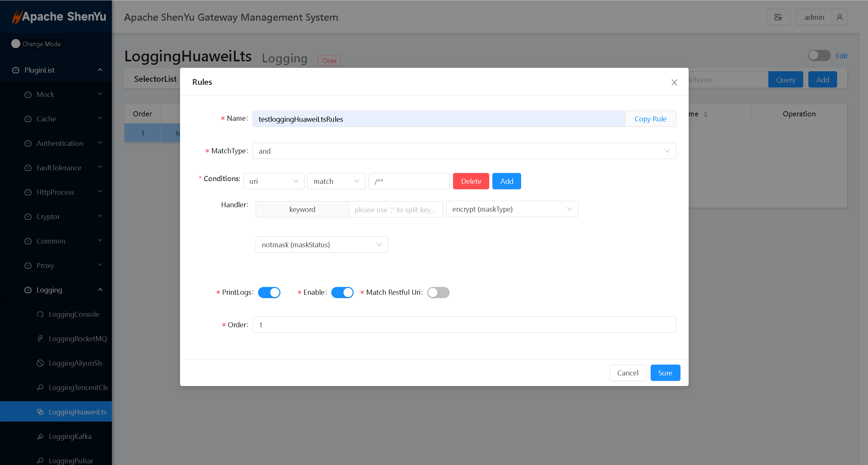Toggle the Enable switch in Rules
Image resolution: width=868 pixels, height=465 pixels.
[342, 292]
